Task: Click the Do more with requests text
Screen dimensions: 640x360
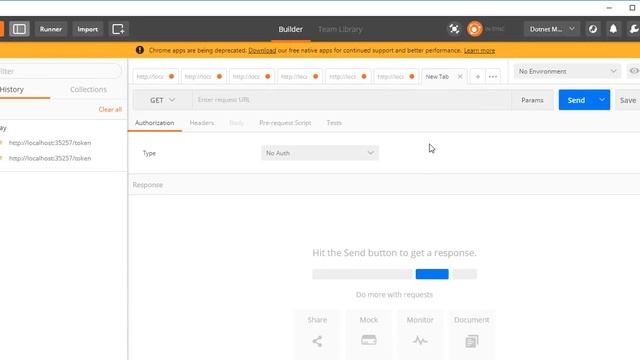Action: pos(394,294)
